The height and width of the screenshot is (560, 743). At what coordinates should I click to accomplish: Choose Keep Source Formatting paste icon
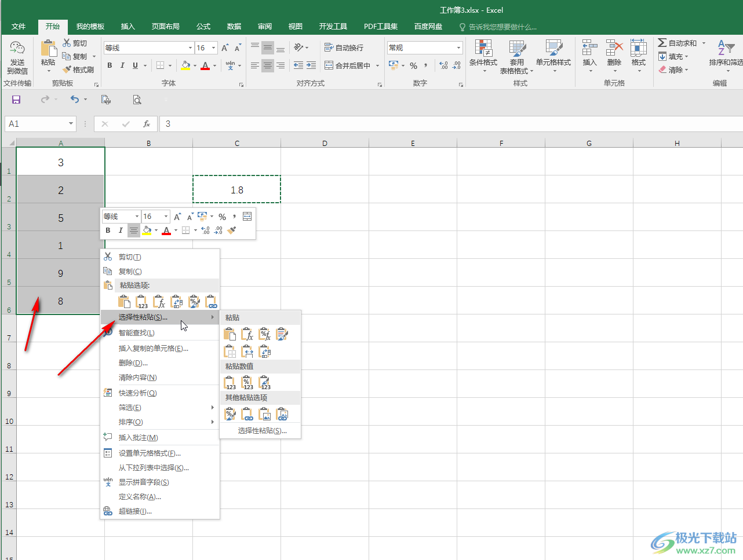(282, 334)
